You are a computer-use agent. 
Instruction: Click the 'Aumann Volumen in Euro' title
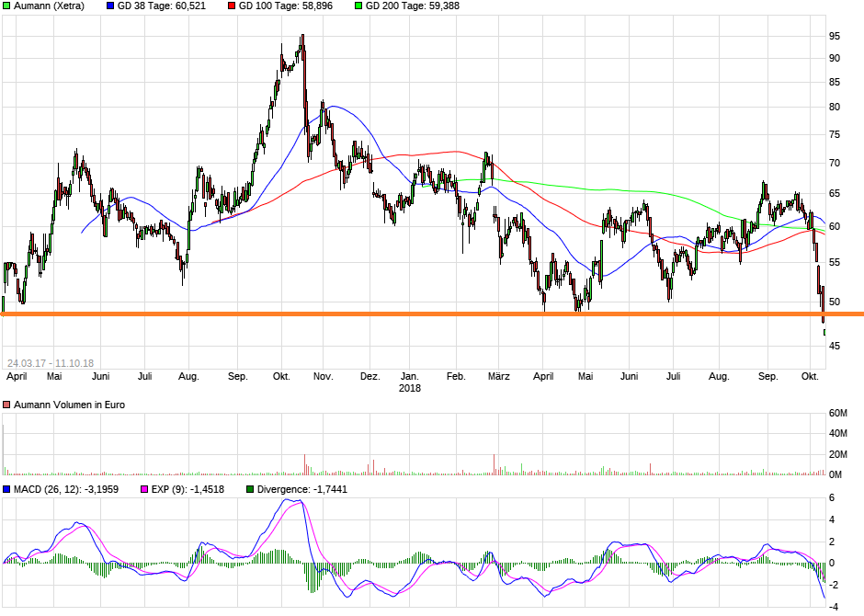pos(68,405)
